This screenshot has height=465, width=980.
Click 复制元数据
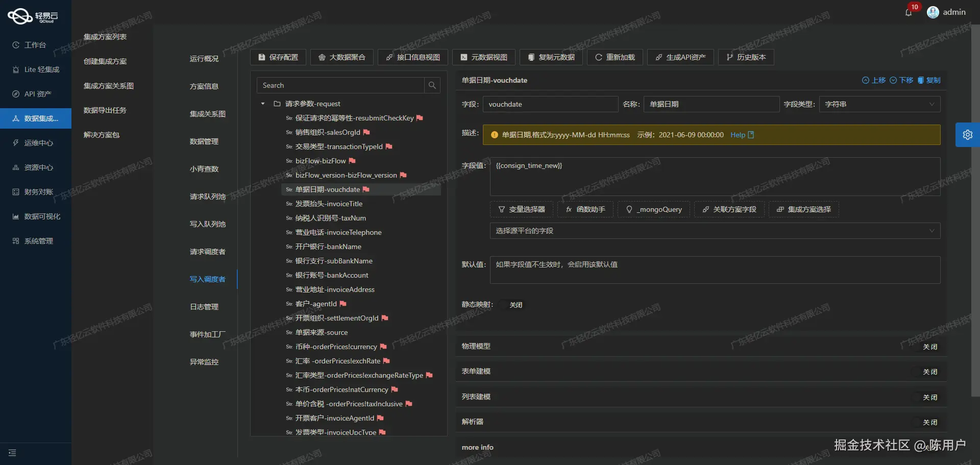pyautogui.click(x=551, y=57)
